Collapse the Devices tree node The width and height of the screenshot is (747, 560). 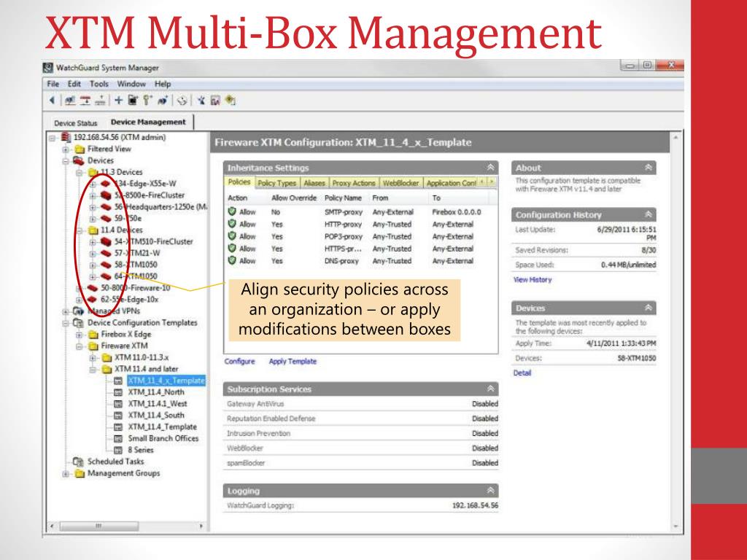pyautogui.click(x=65, y=161)
